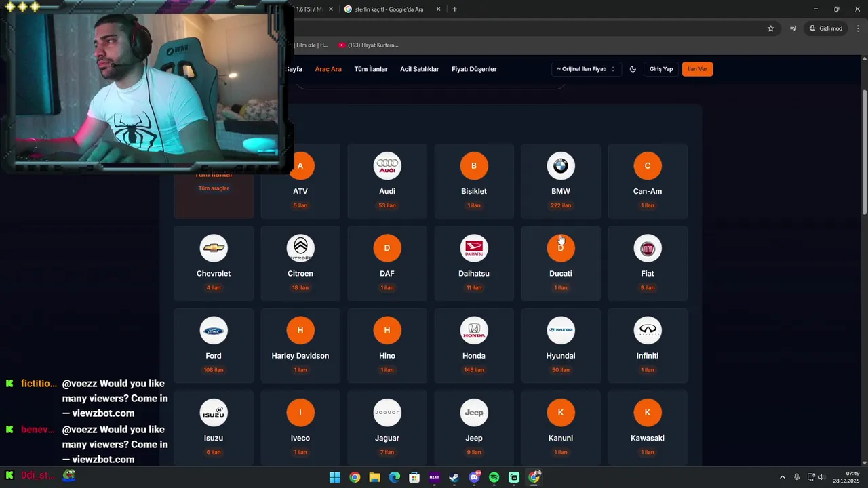Select the BMW logo icon
The image size is (868, 488).
(561, 166)
